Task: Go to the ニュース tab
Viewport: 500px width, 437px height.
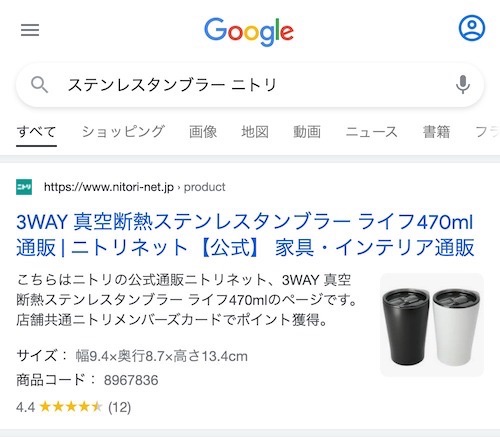Action: (x=372, y=132)
